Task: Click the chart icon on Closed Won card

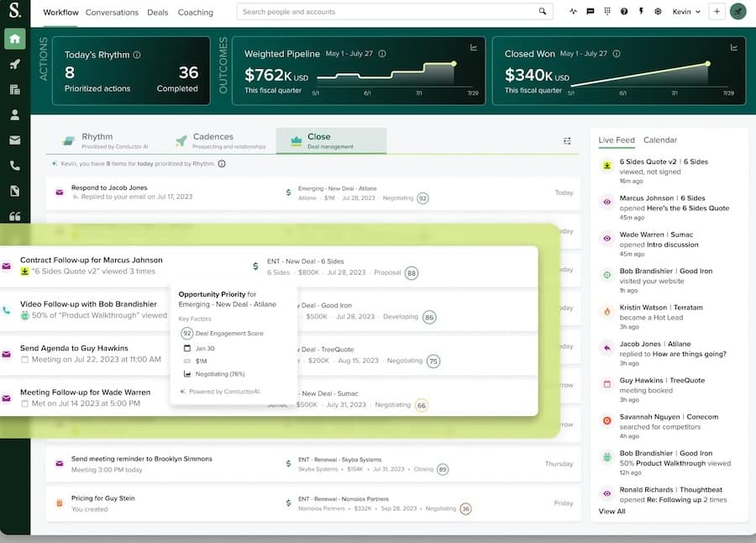Action: pos(731,48)
